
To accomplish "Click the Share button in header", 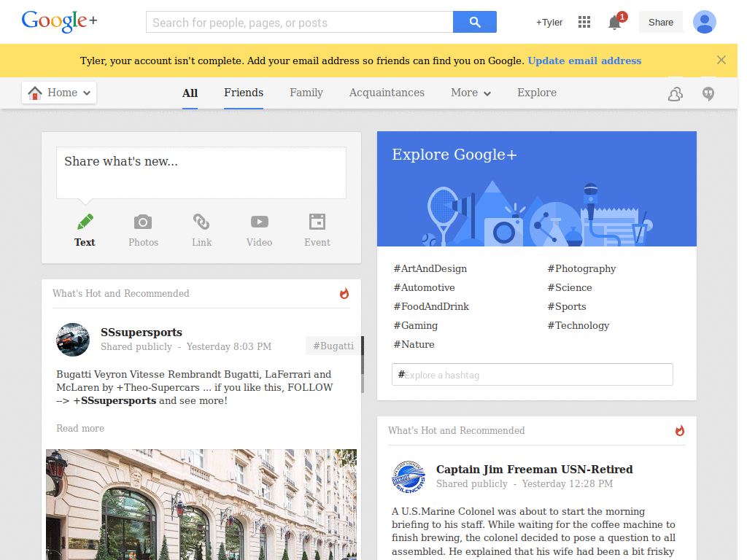I will pyautogui.click(x=660, y=23).
